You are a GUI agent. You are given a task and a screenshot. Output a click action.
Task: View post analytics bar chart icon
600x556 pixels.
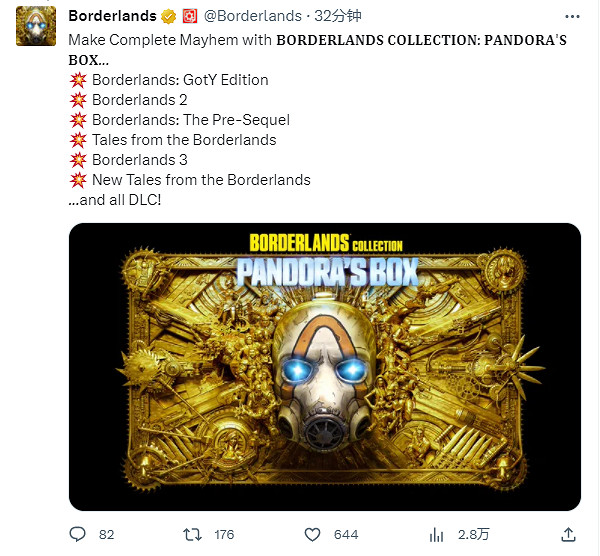pyautogui.click(x=436, y=535)
